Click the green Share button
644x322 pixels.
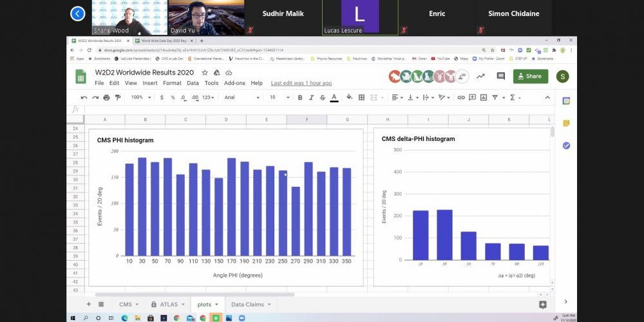[x=530, y=76]
